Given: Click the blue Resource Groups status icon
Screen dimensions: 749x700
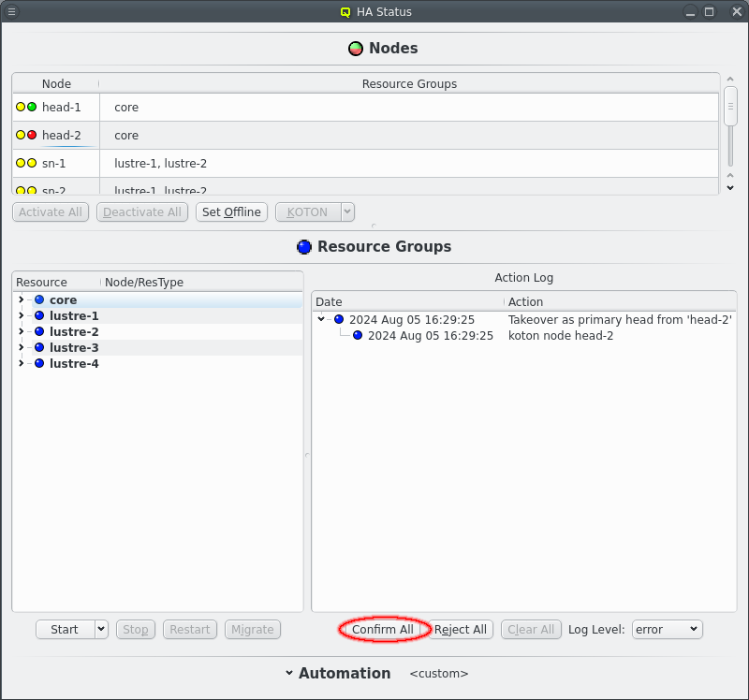Looking at the screenshot, I should point(303,247).
